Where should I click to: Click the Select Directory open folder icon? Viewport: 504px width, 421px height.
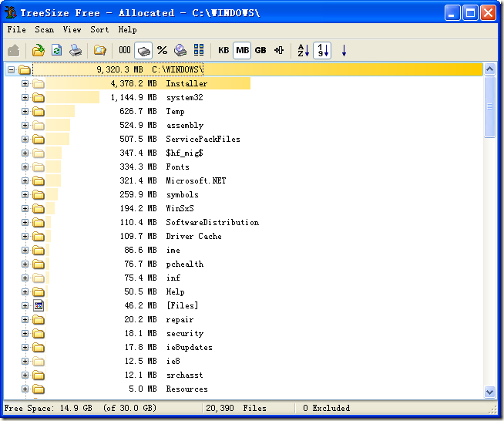tap(38, 50)
